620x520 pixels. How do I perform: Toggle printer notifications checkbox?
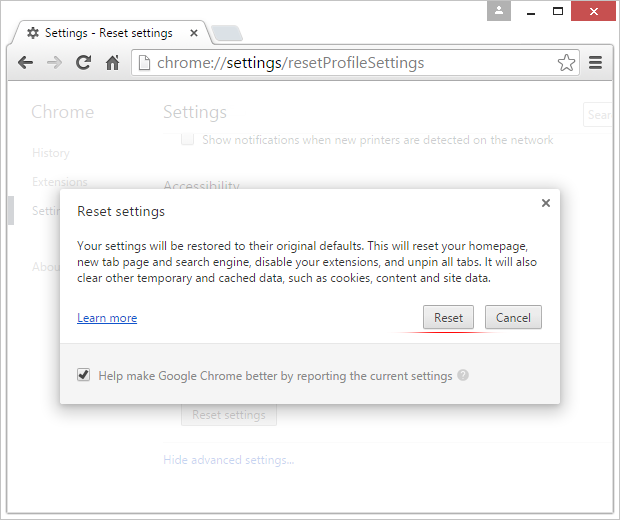point(187,139)
